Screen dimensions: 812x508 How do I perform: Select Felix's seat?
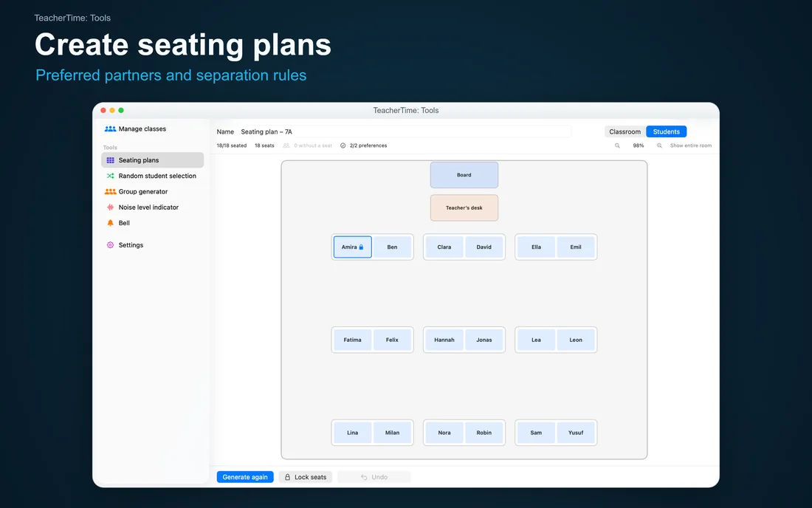coord(393,340)
